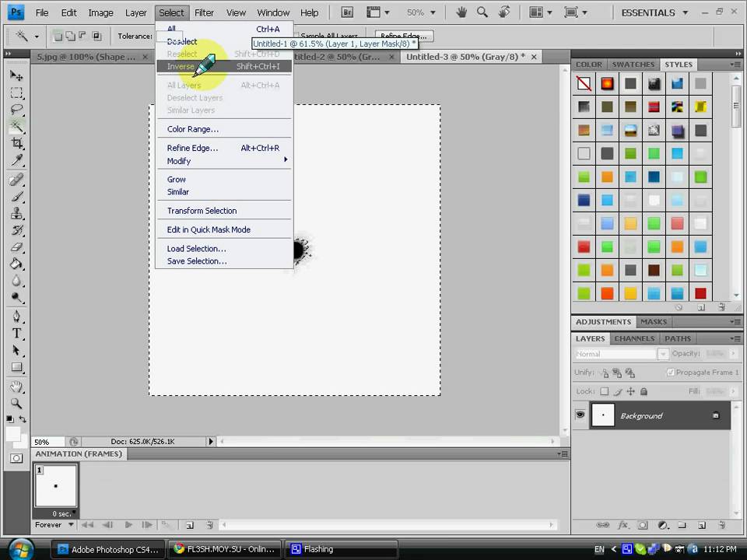Viewport: 747px width, 560px height.
Task: Toggle lock image pixels brush icon
Action: click(617, 391)
